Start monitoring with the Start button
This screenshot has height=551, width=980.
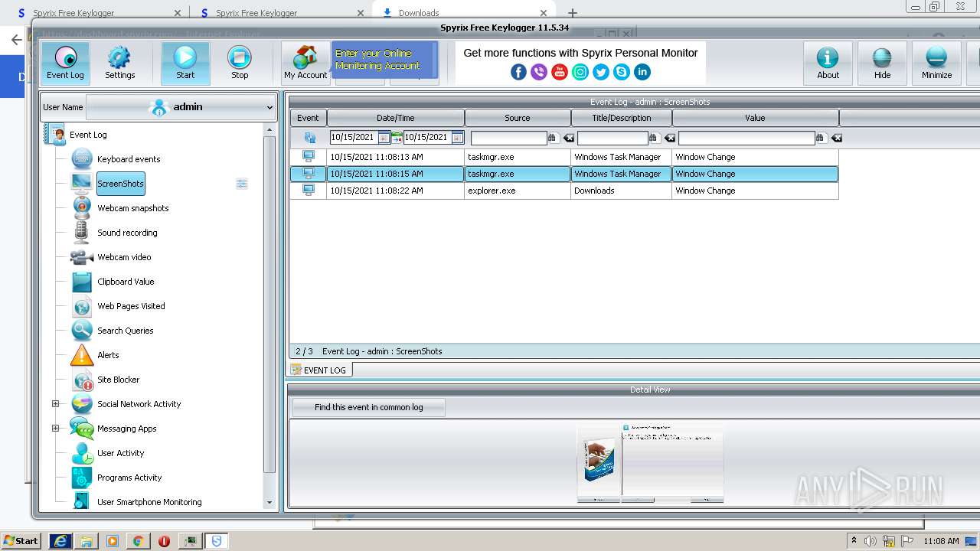point(185,63)
